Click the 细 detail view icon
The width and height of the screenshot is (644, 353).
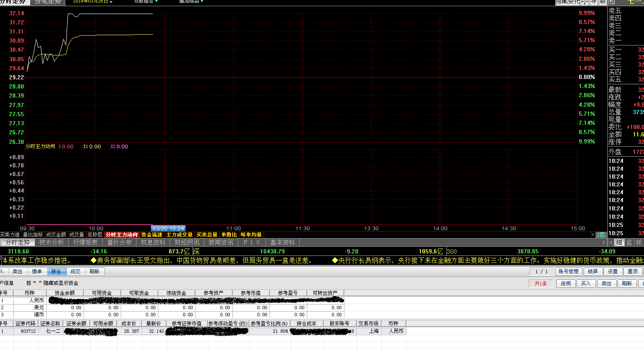pyautogui.click(x=619, y=243)
